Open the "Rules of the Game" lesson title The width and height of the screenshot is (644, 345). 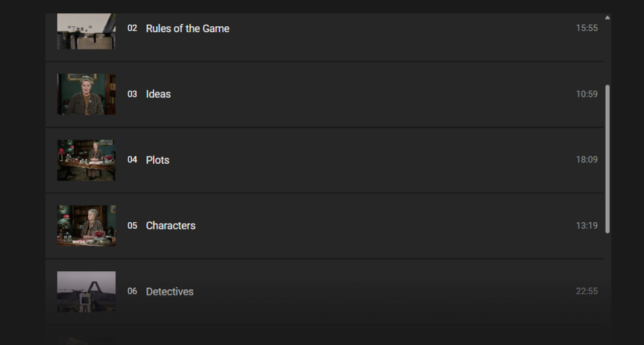click(187, 28)
